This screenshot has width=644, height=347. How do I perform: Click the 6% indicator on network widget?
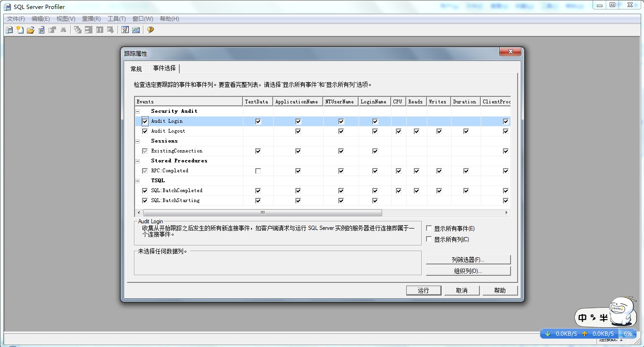coord(628,333)
